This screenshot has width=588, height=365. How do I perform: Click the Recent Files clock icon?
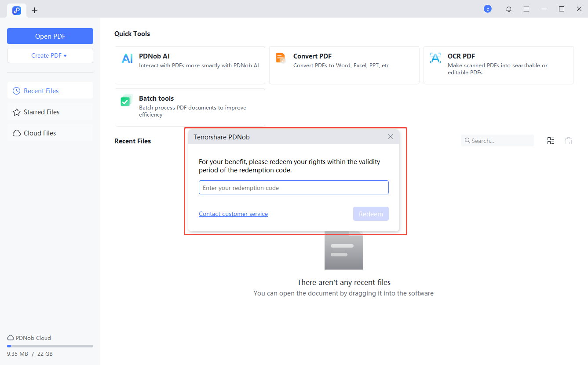point(17,91)
